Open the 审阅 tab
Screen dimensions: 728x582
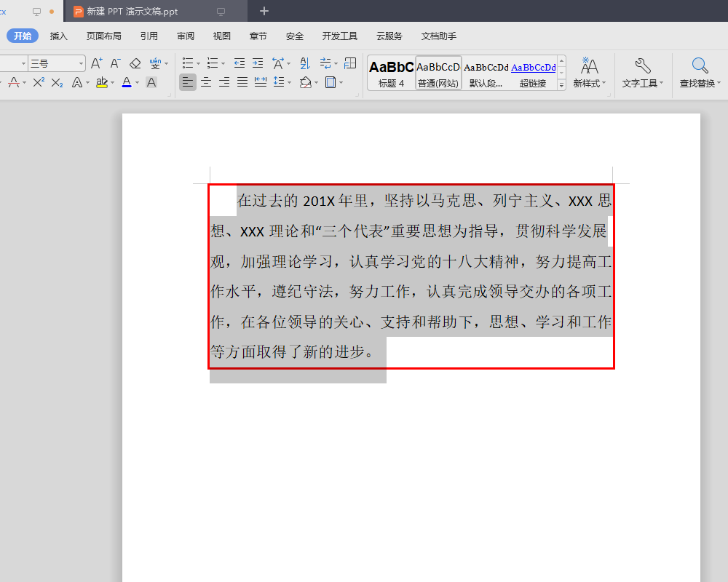pyautogui.click(x=185, y=36)
